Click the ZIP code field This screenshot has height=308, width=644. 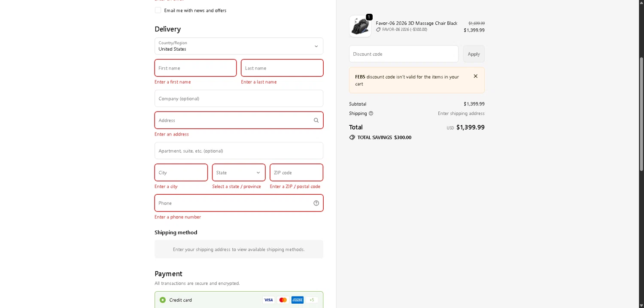(296, 172)
